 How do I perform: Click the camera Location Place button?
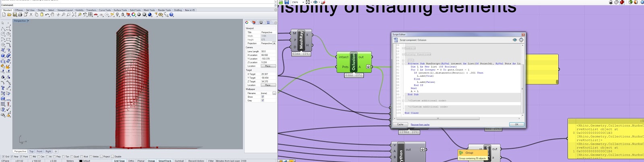[x=268, y=66]
